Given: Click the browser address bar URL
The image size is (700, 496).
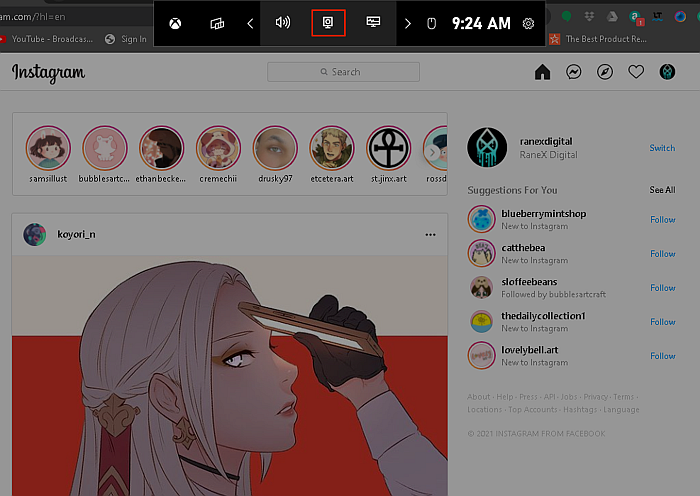Looking at the screenshot, I should pyautogui.click(x=32, y=17).
